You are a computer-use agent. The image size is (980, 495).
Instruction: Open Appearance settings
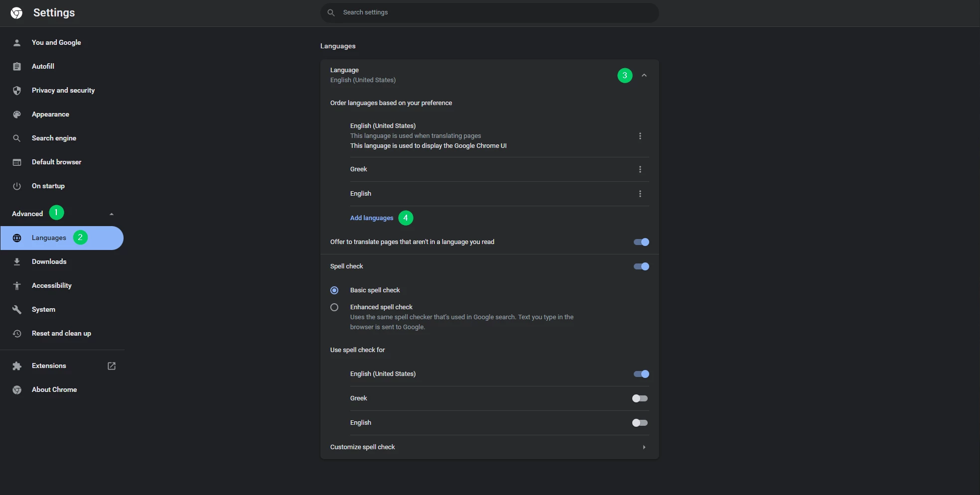tap(62, 115)
